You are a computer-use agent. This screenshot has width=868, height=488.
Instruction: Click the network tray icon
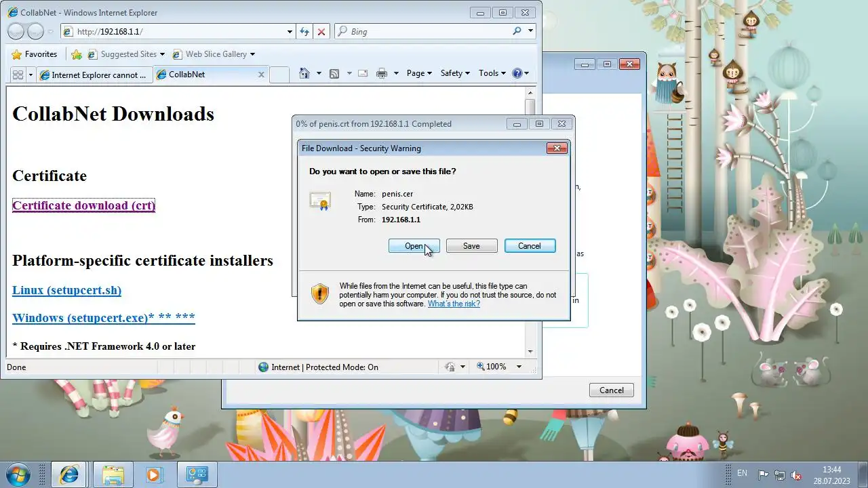pos(780,474)
